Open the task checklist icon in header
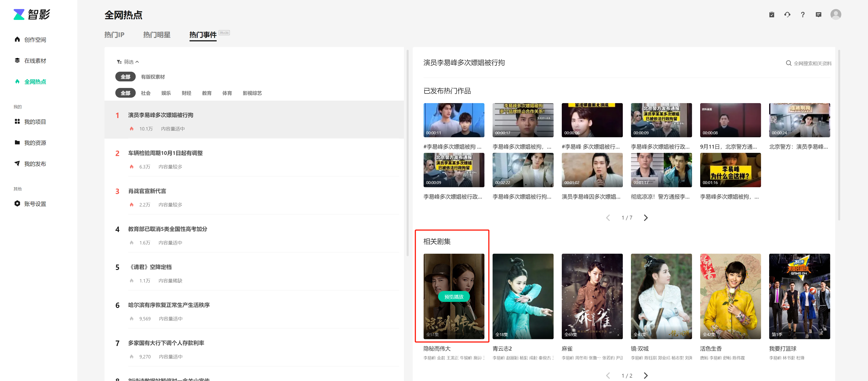 [772, 14]
